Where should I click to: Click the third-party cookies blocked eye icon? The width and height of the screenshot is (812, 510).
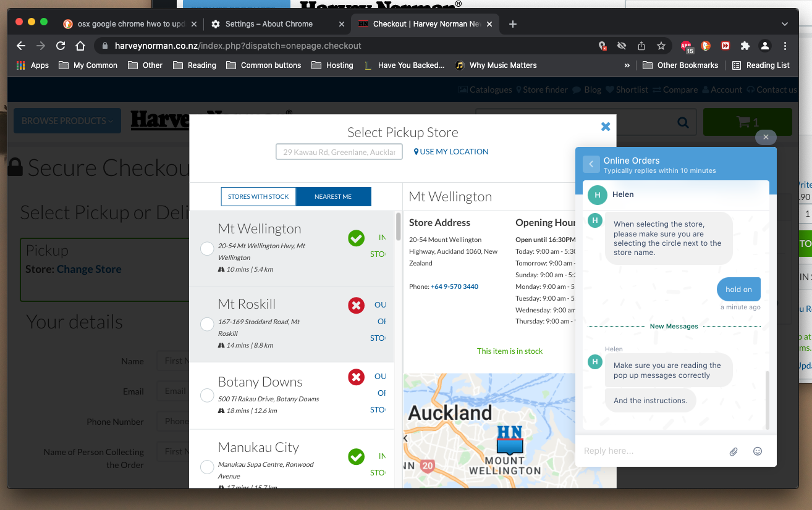[622, 46]
